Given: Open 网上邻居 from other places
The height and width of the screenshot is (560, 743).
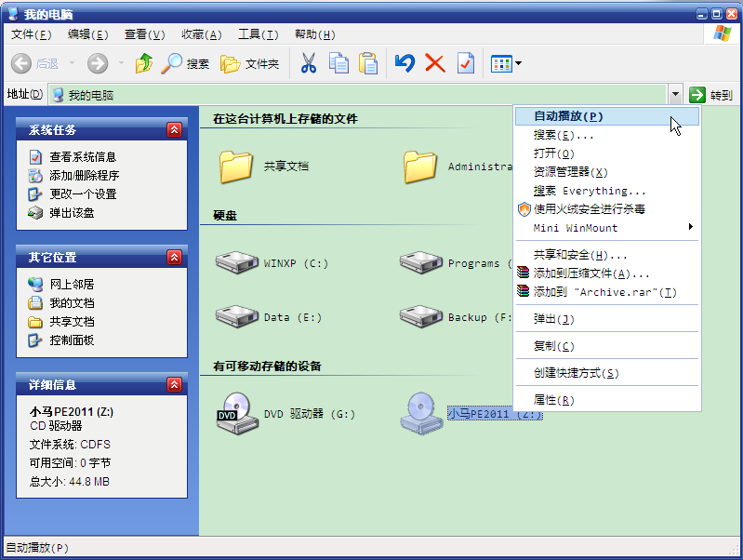Looking at the screenshot, I should pyautogui.click(x=72, y=284).
